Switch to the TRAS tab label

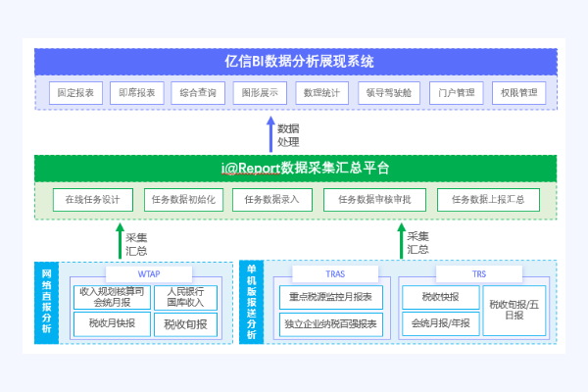(335, 274)
